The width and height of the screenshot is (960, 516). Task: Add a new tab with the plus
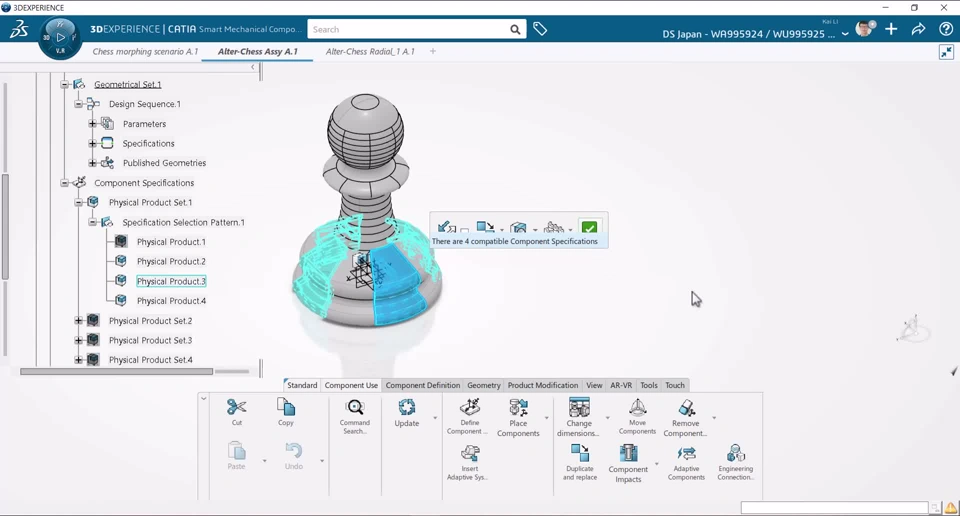coord(433,51)
